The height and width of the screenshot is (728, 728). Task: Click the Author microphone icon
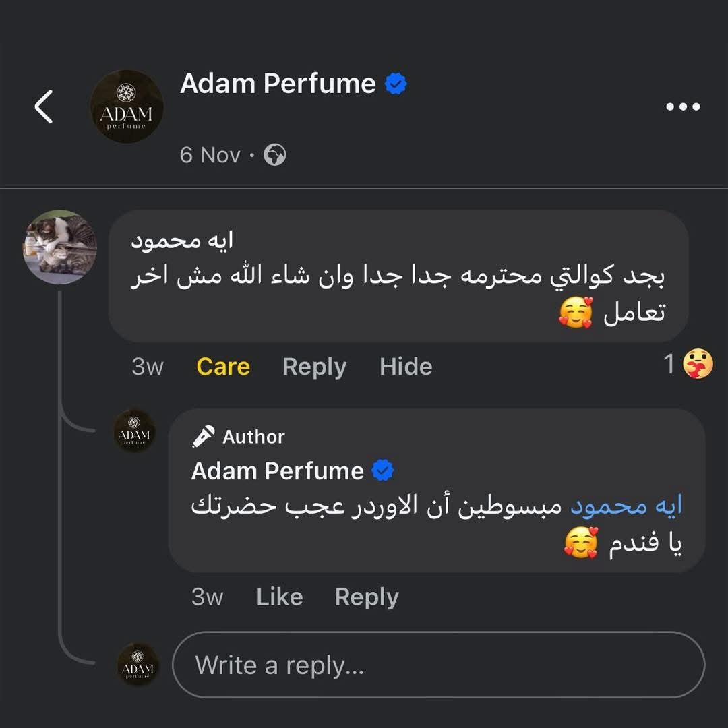[x=203, y=437]
